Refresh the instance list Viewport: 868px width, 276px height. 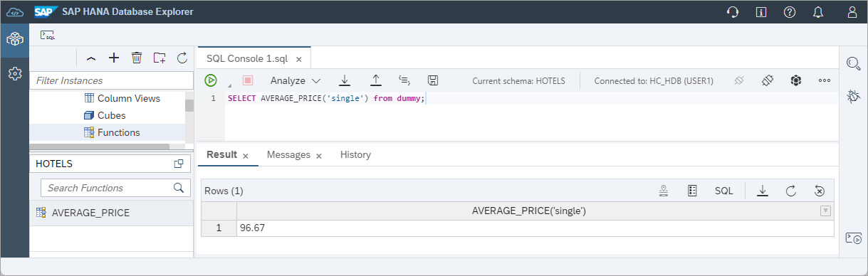coord(182,58)
